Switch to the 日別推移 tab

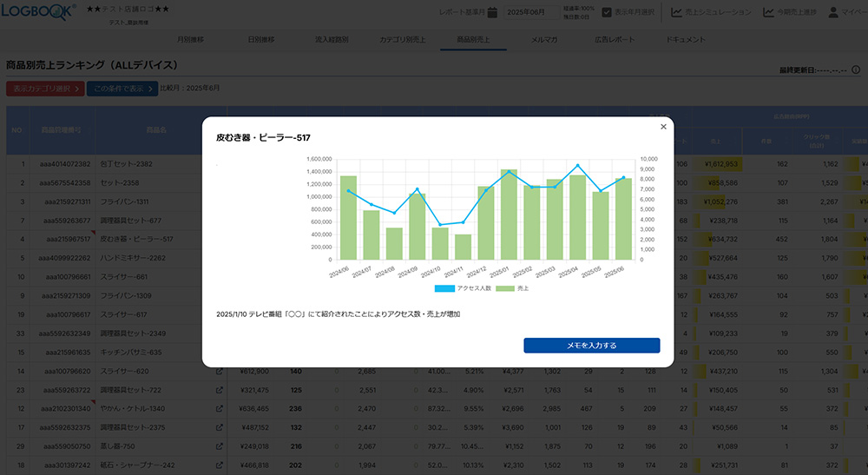point(260,40)
